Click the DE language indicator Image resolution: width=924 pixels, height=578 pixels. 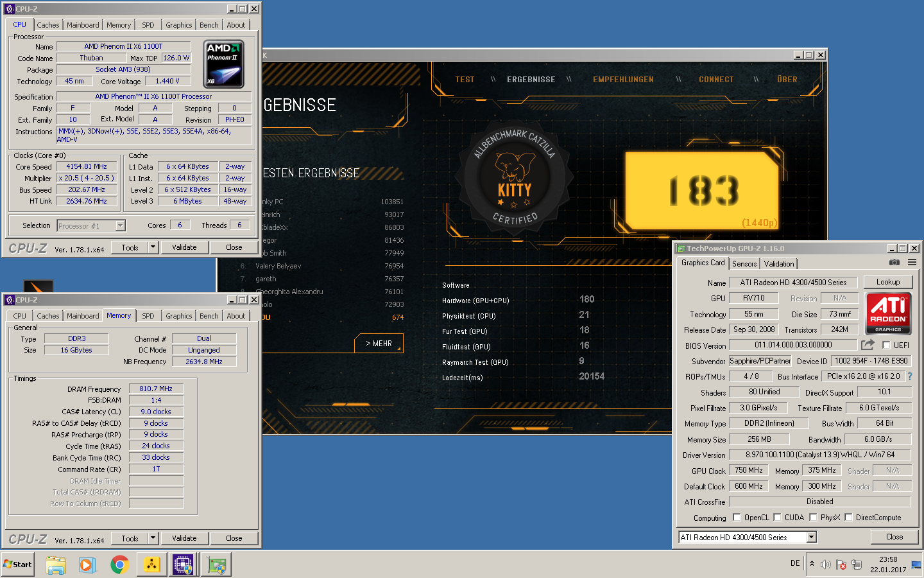(795, 563)
